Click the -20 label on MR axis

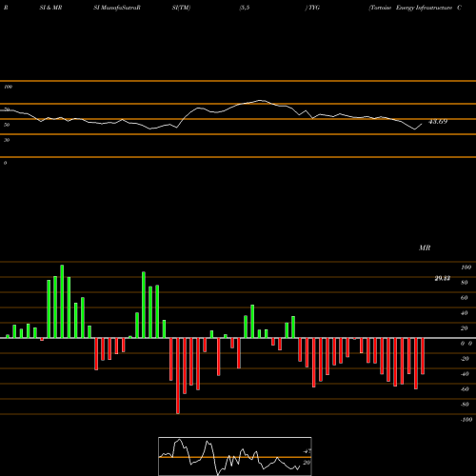pyautogui.click(x=465, y=359)
